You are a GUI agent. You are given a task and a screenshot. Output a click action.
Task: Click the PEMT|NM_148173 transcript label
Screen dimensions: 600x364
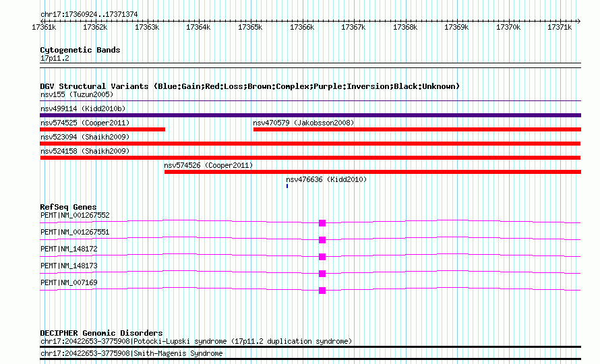[x=69, y=266]
